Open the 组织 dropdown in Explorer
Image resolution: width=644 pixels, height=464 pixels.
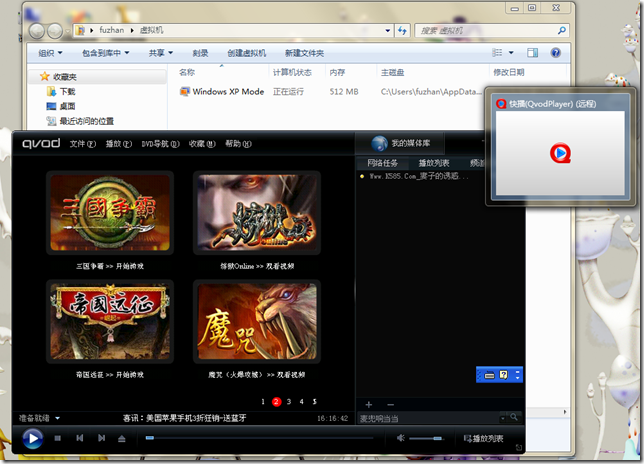tap(50, 53)
